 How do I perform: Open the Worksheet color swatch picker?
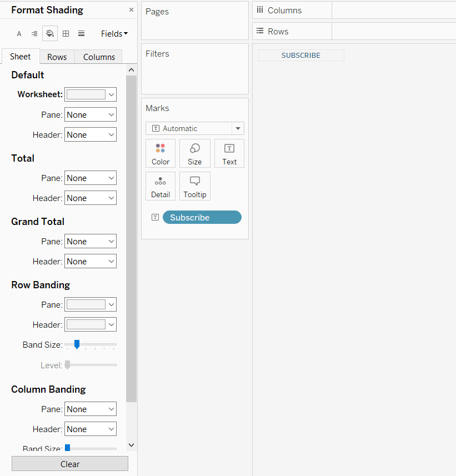coord(91,94)
